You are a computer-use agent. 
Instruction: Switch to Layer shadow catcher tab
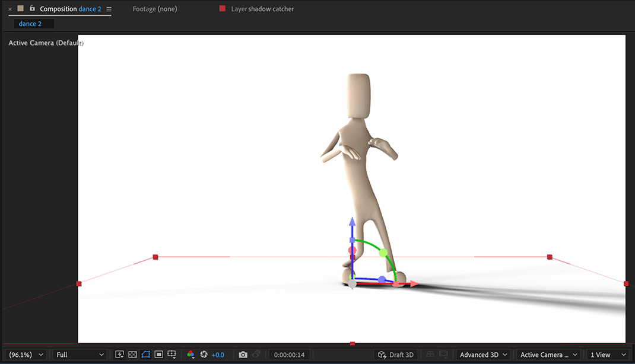[262, 9]
